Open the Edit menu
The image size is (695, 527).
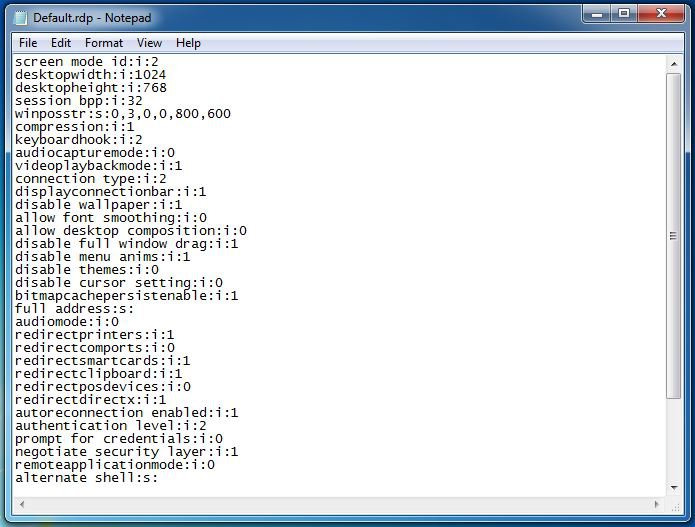[61, 43]
